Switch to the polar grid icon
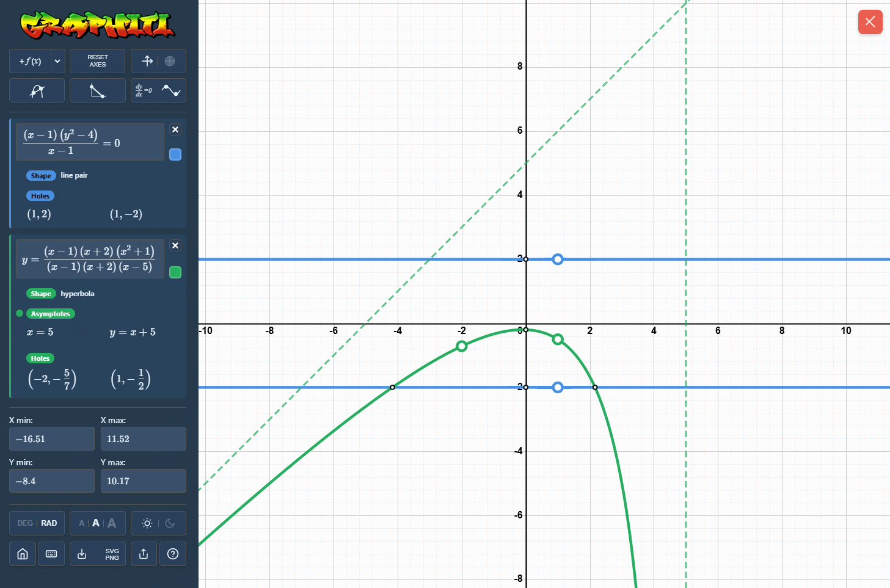The image size is (890, 588). pos(170,61)
